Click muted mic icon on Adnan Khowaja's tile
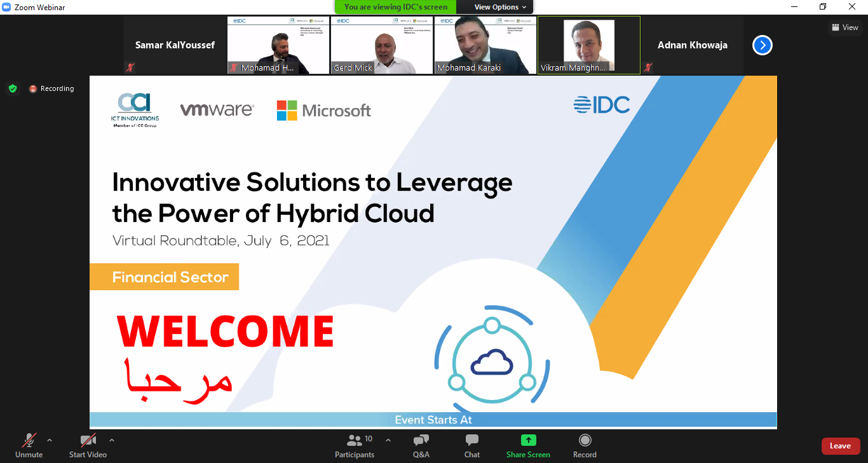The height and width of the screenshot is (463, 868). pyautogui.click(x=648, y=67)
